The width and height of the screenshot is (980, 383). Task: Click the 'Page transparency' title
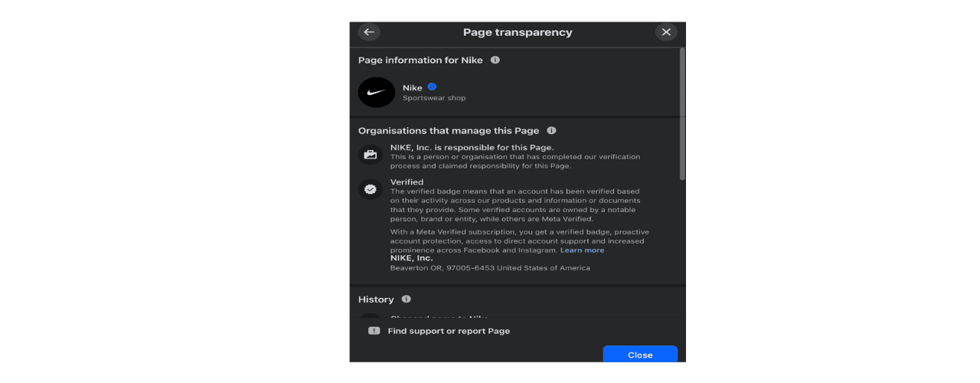[518, 32]
